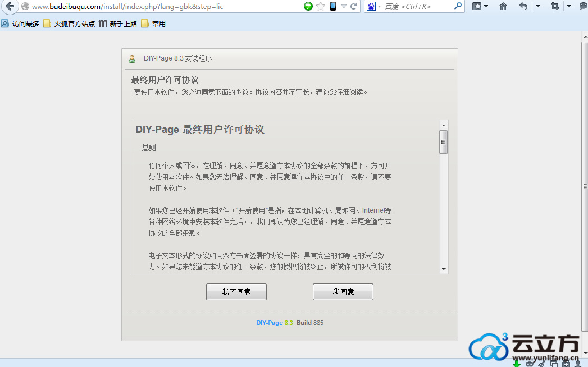The height and width of the screenshot is (367, 588).
Task: Open the search engine selector dropdown arrow
Action: 379,6
